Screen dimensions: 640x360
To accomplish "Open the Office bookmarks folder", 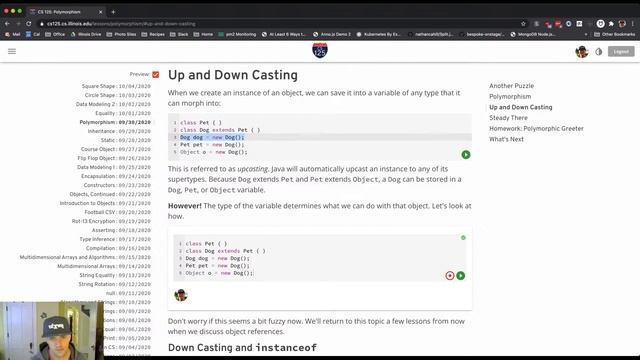I will pos(55,34).
